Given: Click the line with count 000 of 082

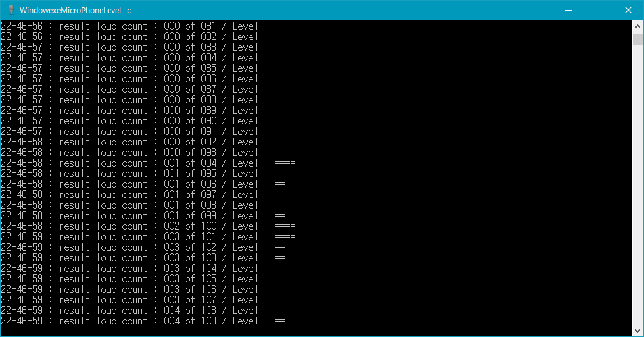Looking at the screenshot, I should 134,37.
